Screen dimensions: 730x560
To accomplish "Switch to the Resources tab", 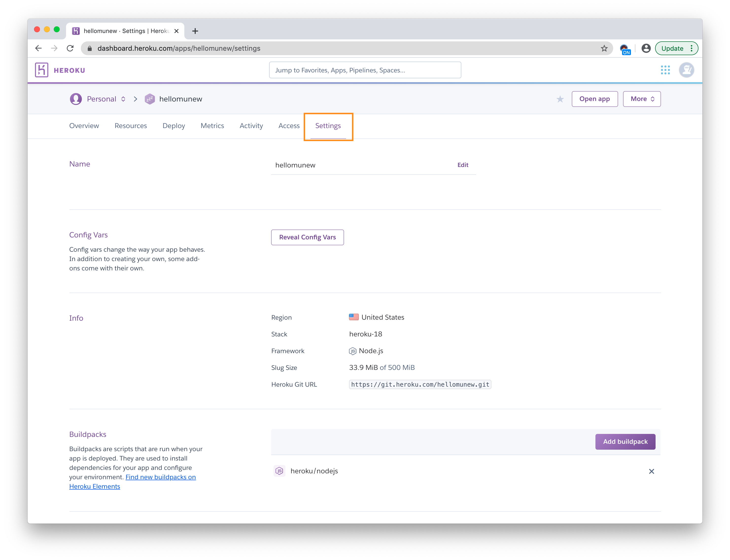I will (131, 126).
